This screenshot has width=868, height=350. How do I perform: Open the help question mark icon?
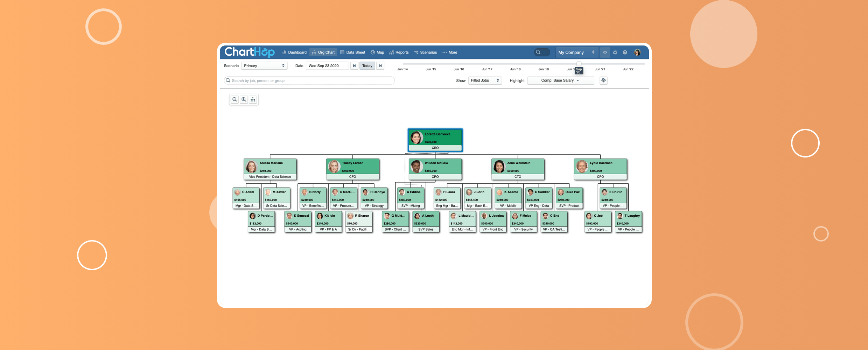tap(625, 52)
